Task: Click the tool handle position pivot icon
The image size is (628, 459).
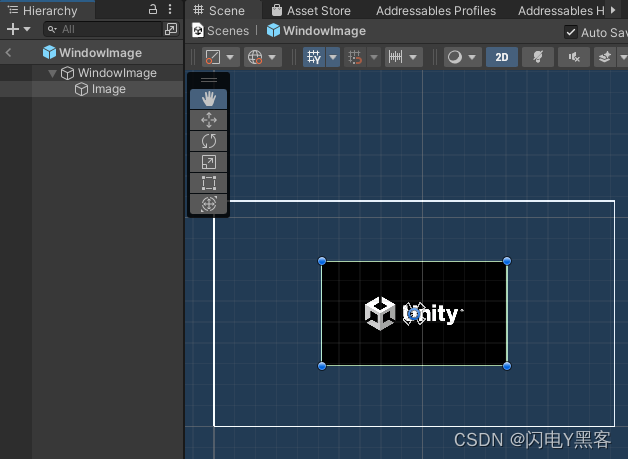Action: (x=213, y=57)
